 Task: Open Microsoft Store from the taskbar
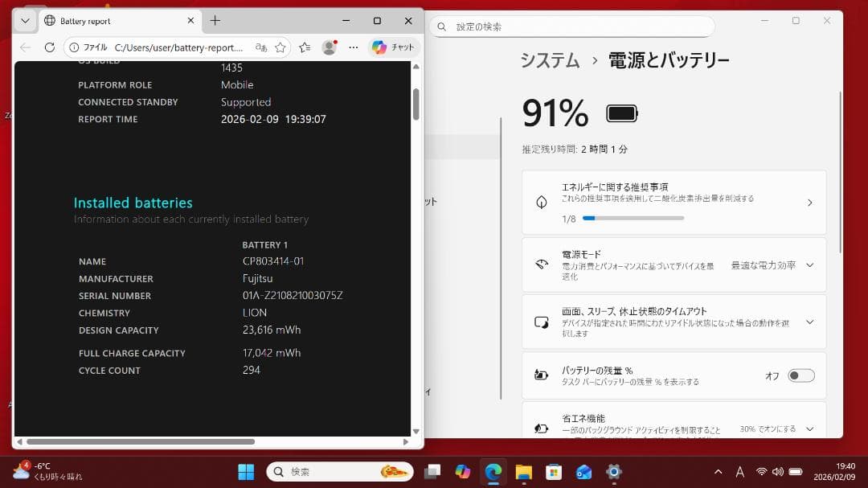(552, 471)
